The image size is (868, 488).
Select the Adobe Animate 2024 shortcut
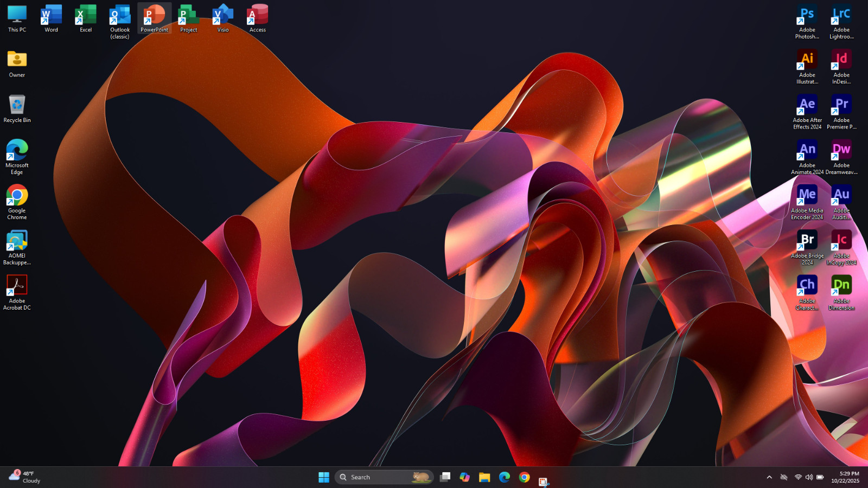click(x=807, y=157)
